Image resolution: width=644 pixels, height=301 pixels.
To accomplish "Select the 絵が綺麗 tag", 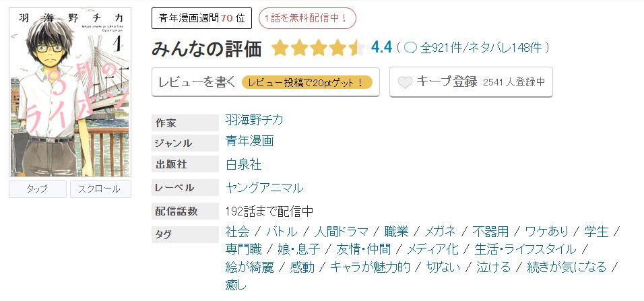I will pos(249,267).
